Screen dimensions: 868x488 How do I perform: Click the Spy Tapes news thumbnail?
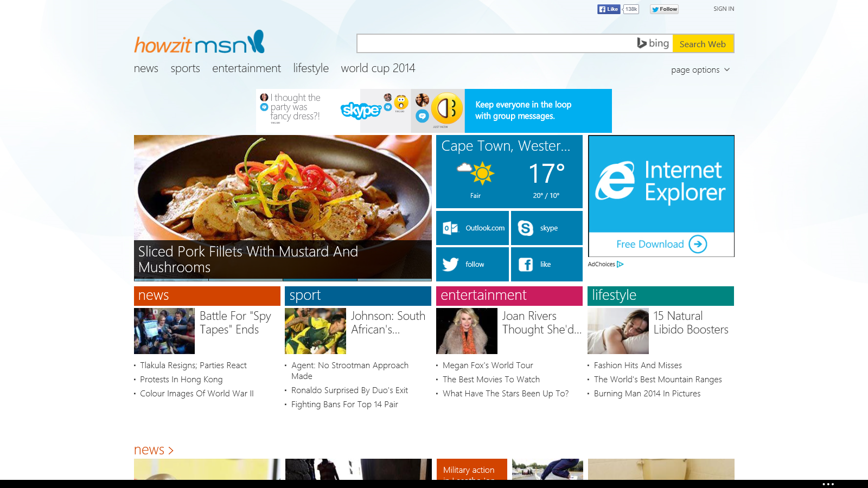[164, 331]
